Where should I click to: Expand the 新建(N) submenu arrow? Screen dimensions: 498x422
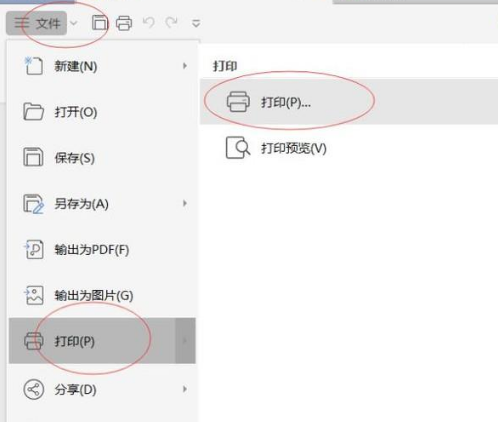click(x=185, y=66)
